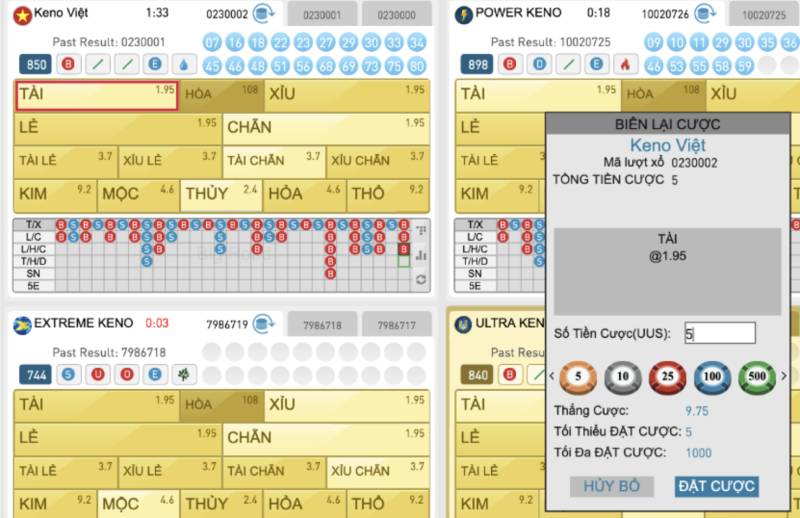Select the 100 value blue chip
Viewport: 800px width, 518px height.
click(712, 377)
